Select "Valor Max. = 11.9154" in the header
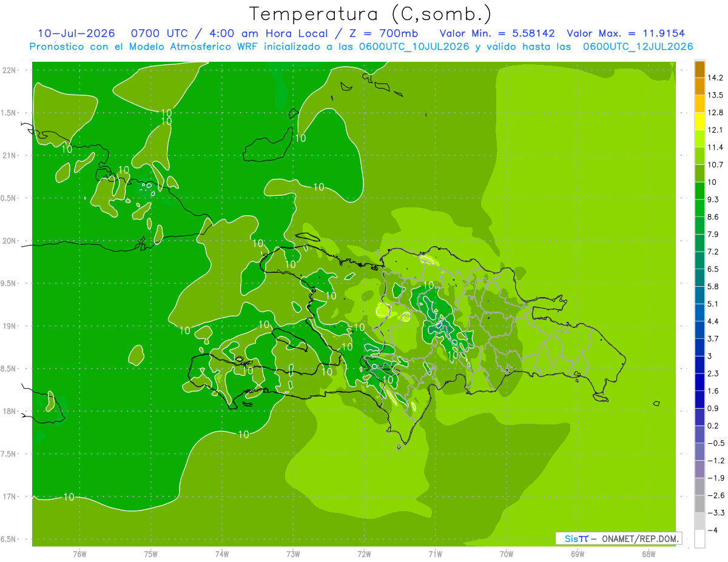 click(x=626, y=33)
